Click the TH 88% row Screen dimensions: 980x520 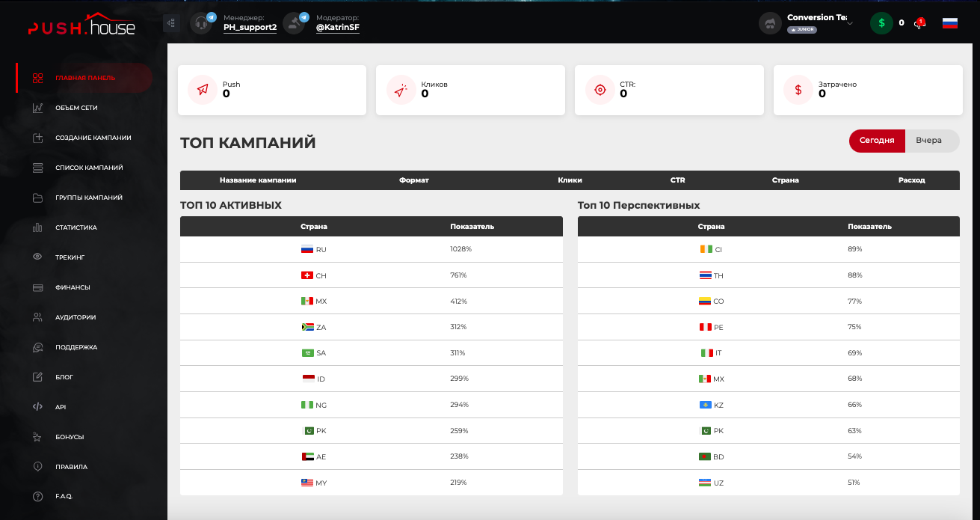coord(768,275)
